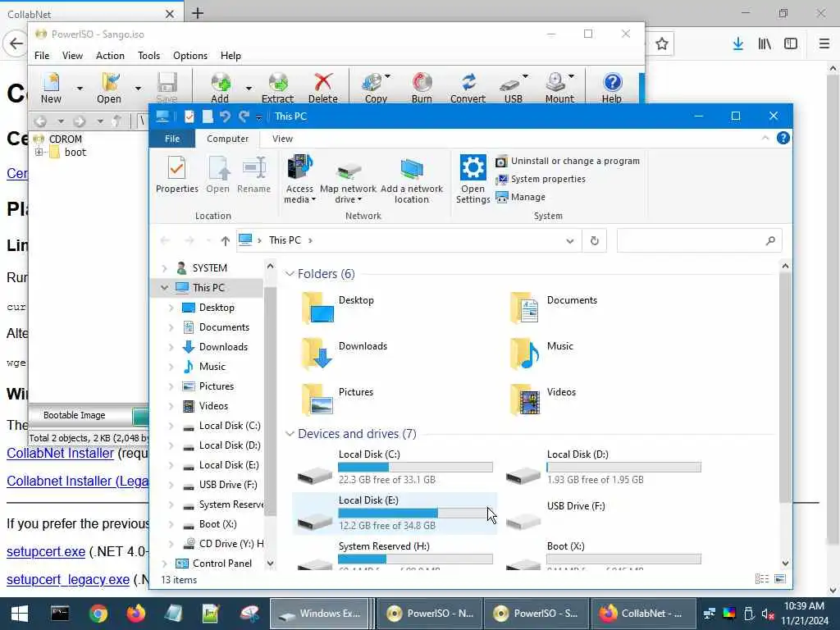
Task: Open the Access media ribbon button
Action: coord(299,179)
